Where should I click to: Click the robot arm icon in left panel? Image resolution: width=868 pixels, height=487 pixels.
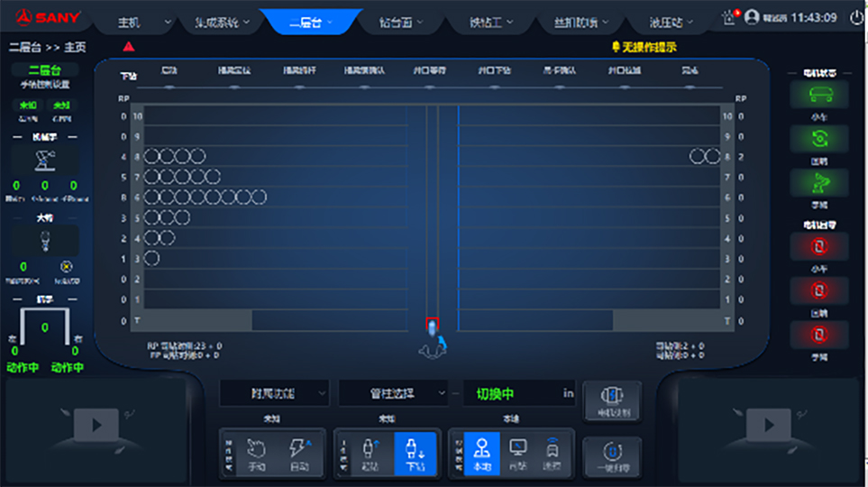point(44,163)
